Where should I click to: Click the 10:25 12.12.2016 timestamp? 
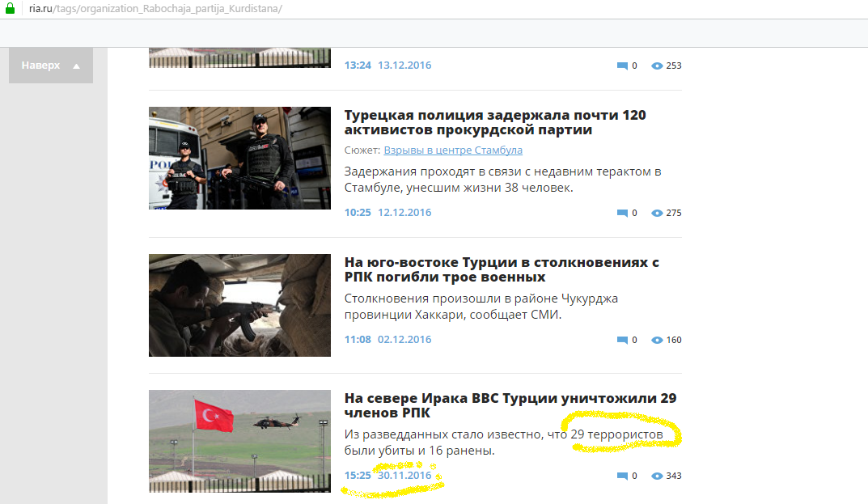coord(387,213)
